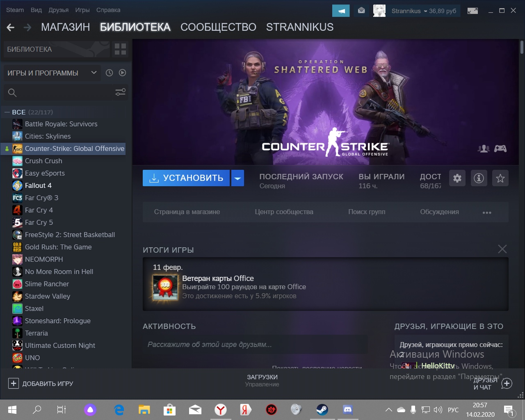Select No More Room in Hell
The image size is (525, 420).
click(x=59, y=272)
